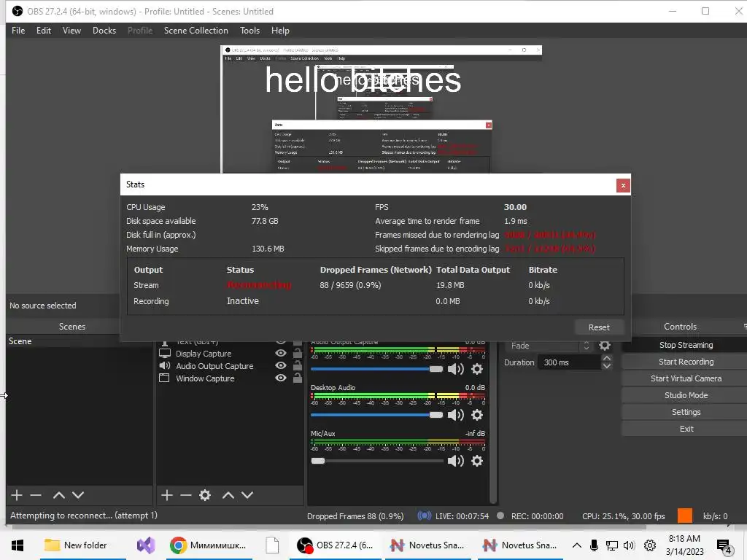Screen dimensions: 747x560
Task: Move scene up with arrow icon
Action: [x=58, y=495]
